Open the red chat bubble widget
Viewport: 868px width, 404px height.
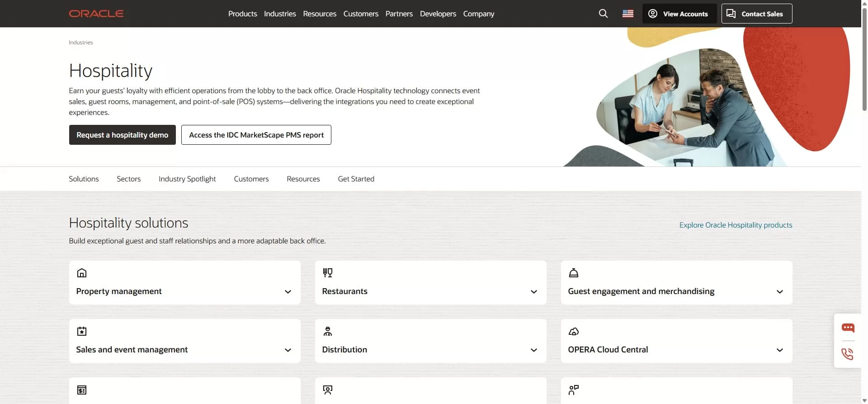[x=848, y=328]
